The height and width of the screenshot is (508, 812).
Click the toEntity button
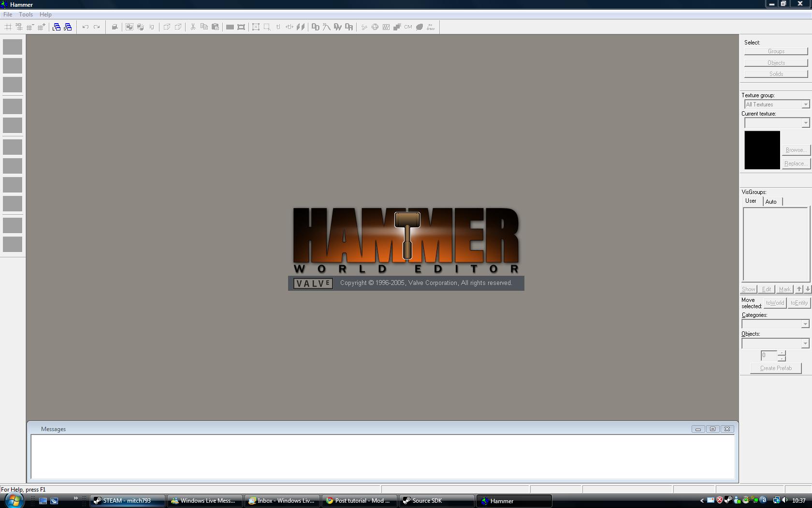click(799, 303)
